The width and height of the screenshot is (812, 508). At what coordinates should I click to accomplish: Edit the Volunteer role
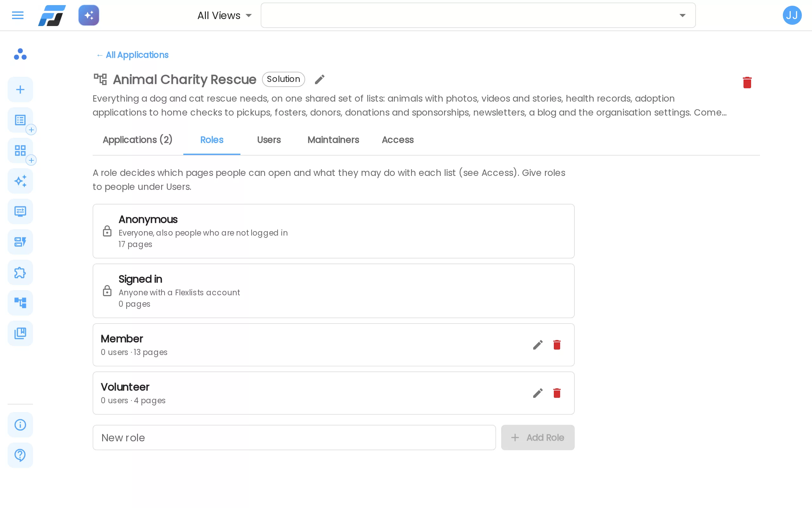point(538,393)
